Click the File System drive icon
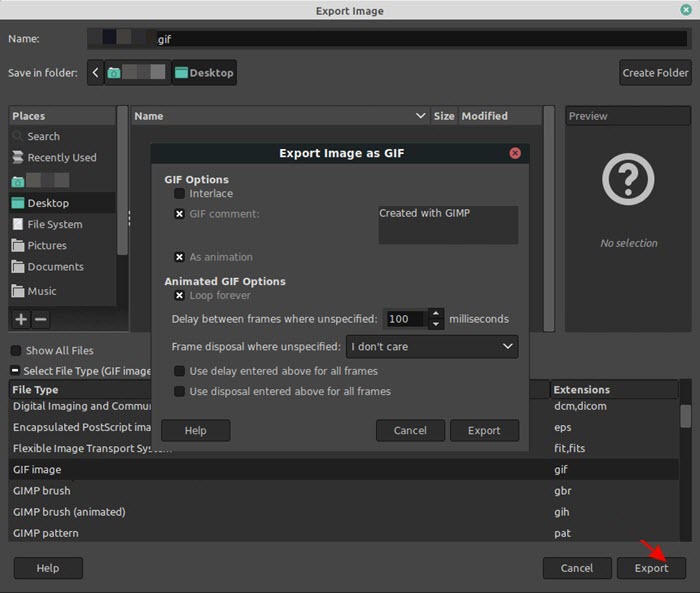 (x=17, y=224)
